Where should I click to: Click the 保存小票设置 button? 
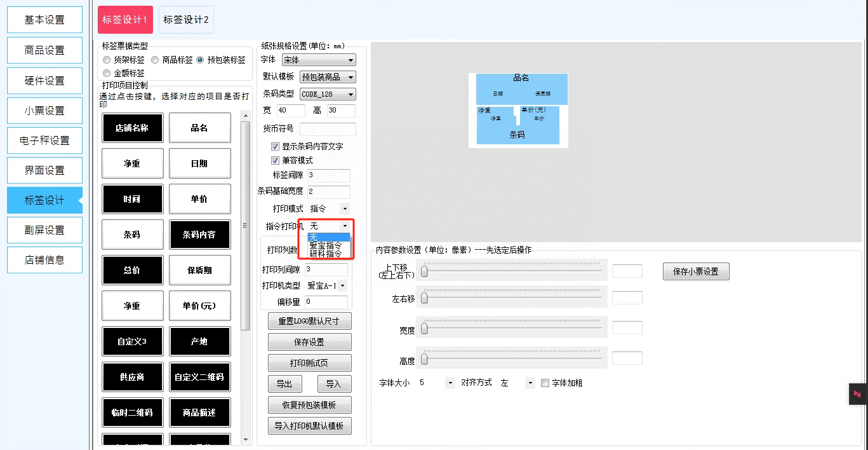(696, 271)
